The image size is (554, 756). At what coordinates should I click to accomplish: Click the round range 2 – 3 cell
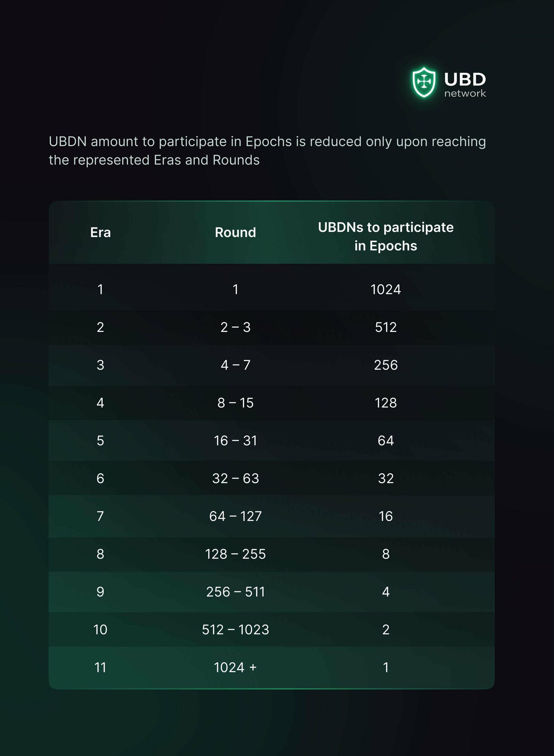pos(235,327)
